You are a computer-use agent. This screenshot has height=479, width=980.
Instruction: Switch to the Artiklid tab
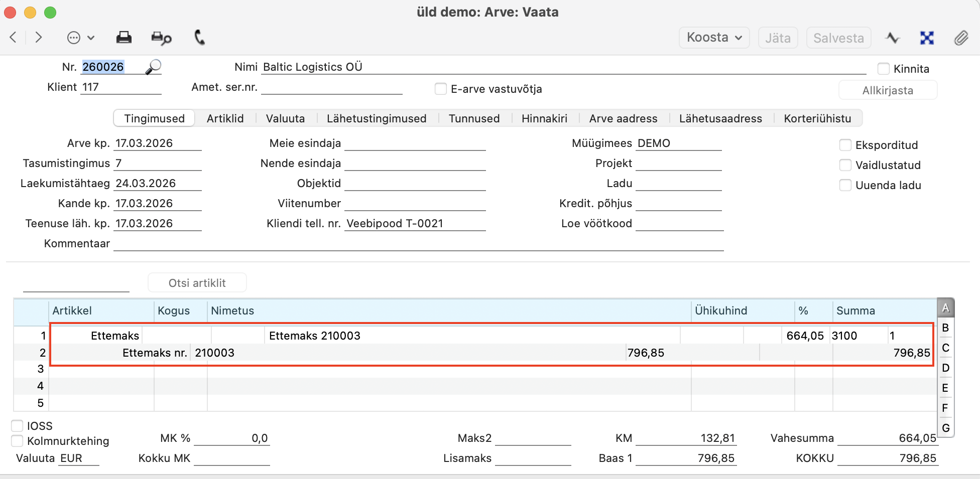[225, 118]
